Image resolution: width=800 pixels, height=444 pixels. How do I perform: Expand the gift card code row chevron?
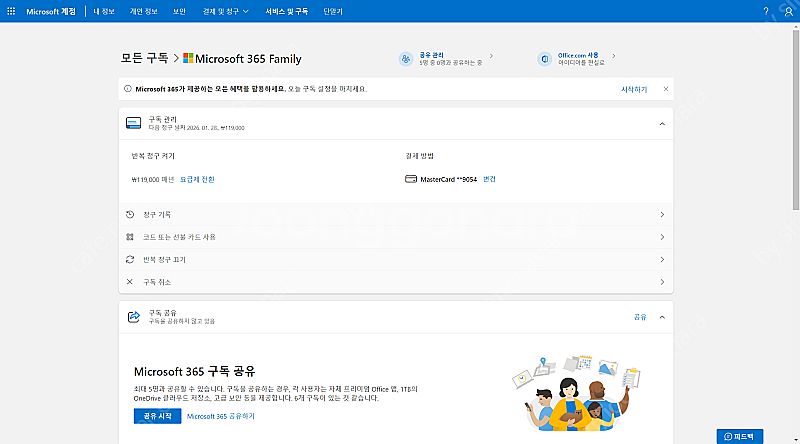662,237
